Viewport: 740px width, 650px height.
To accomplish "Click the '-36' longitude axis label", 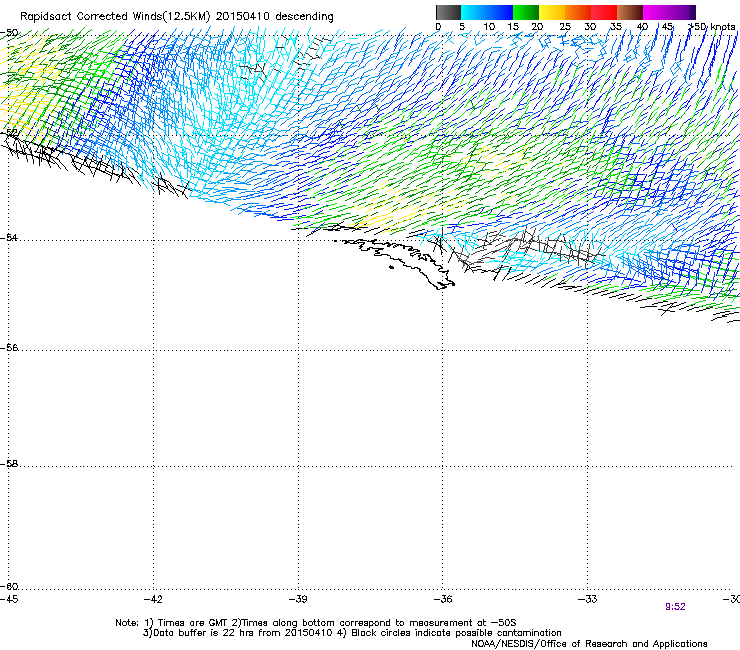I will pyautogui.click(x=443, y=599).
